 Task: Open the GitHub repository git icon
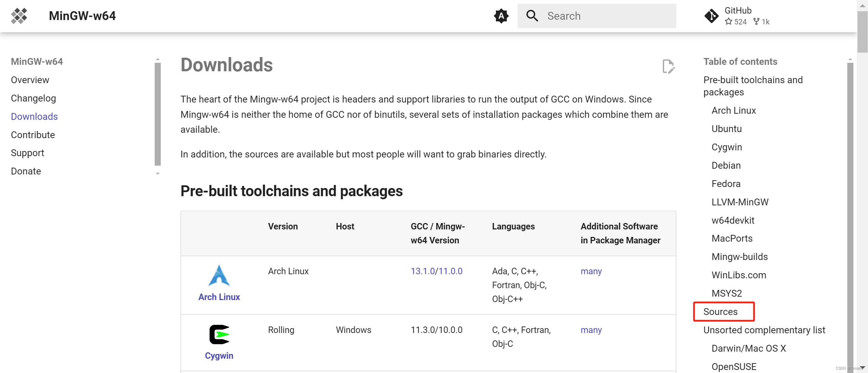(711, 16)
